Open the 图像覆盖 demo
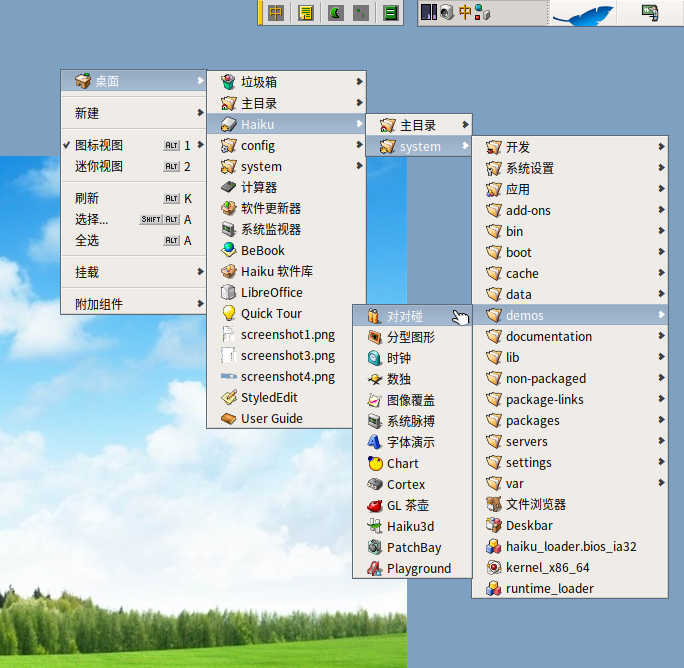684x668 pixels. pyautogui.click(x=412, y=400)
